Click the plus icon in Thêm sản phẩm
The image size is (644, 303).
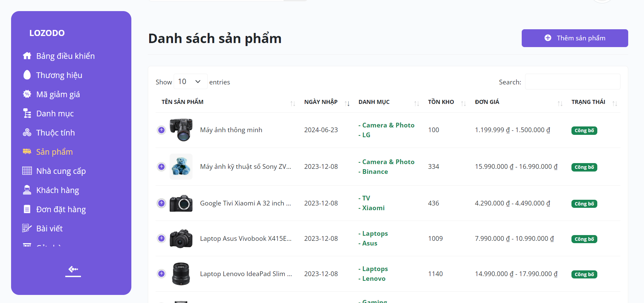(548, 38)
